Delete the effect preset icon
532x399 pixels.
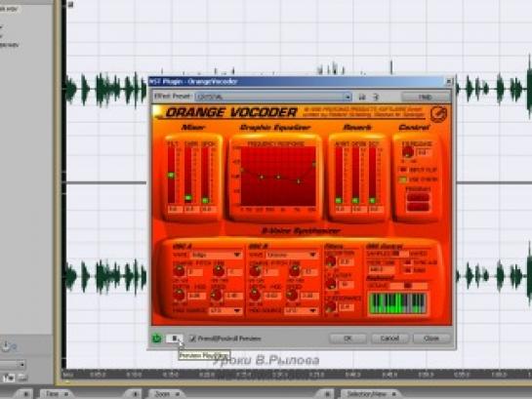click(x=376, y=97)
